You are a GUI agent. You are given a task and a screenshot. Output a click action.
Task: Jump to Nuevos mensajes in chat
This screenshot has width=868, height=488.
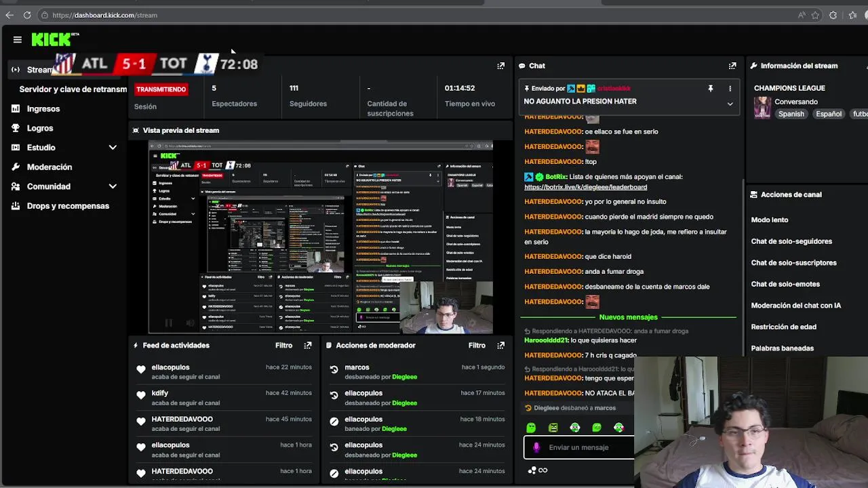(x=628, y=317)
